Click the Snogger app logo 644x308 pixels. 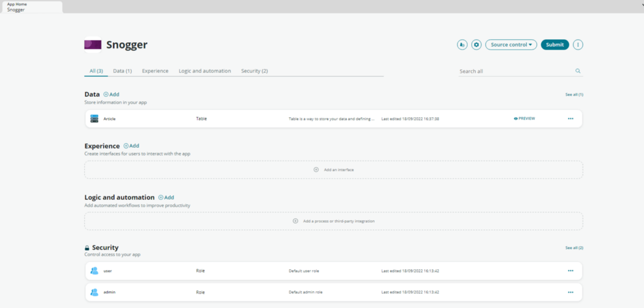tap(93, 45)
